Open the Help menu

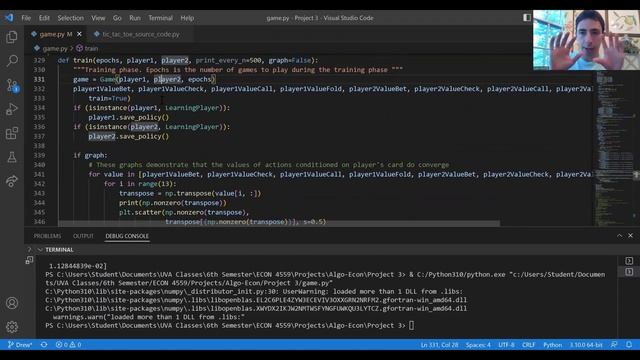(187, 18)
